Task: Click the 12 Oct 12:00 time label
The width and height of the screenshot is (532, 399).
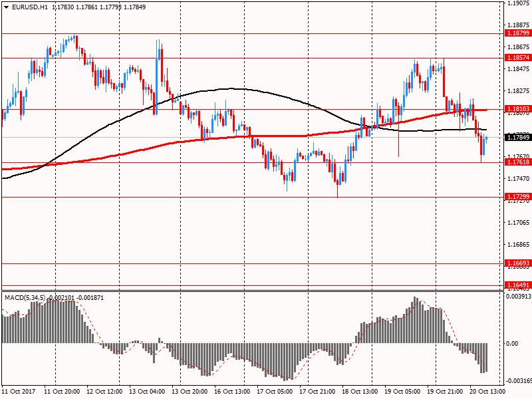Action: coord(104,392)
